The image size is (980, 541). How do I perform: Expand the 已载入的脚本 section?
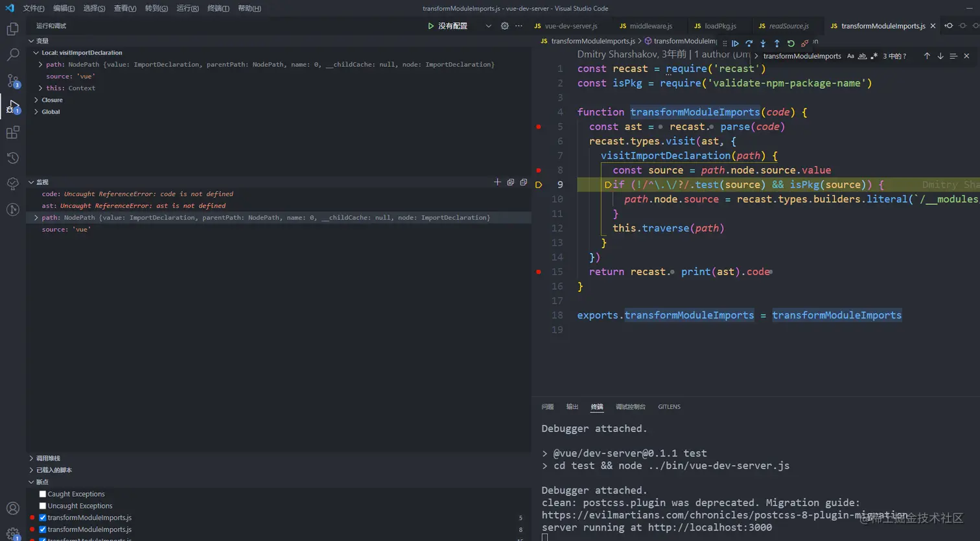pos(31,470)
